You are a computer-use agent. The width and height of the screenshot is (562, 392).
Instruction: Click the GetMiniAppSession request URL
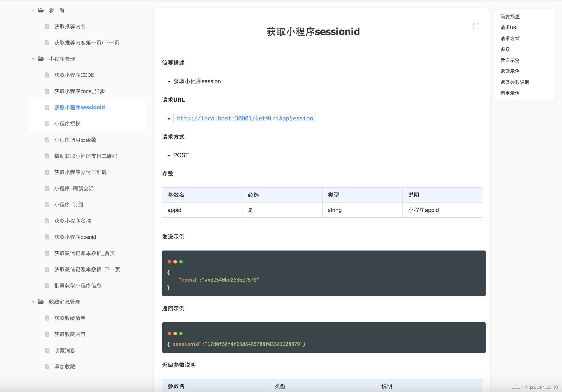click(245, 118)
